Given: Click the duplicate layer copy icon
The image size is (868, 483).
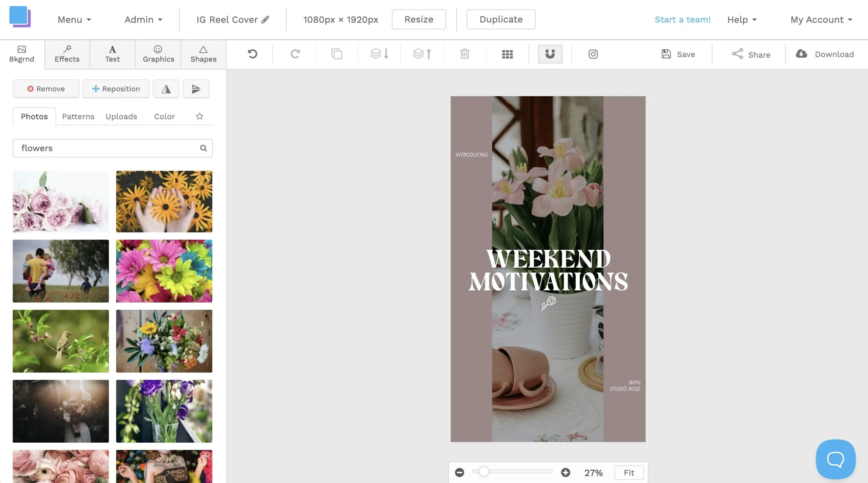Looking at the screenshot, I should pos(336,54).
